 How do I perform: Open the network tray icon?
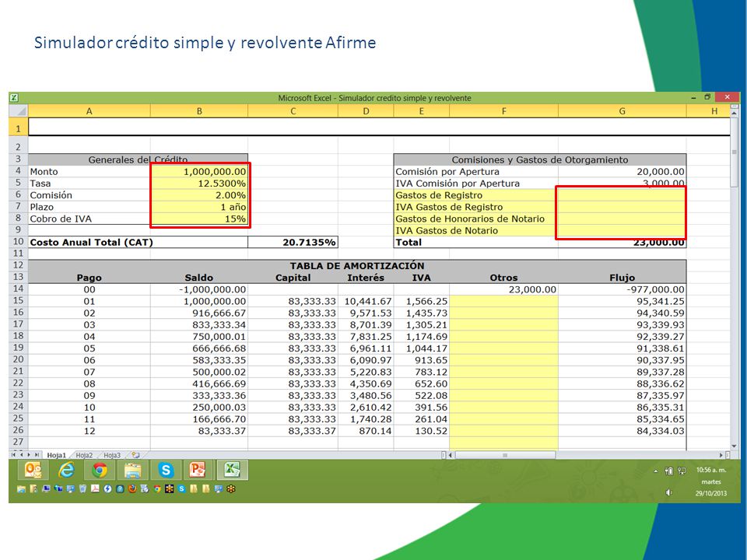point(682,471)
